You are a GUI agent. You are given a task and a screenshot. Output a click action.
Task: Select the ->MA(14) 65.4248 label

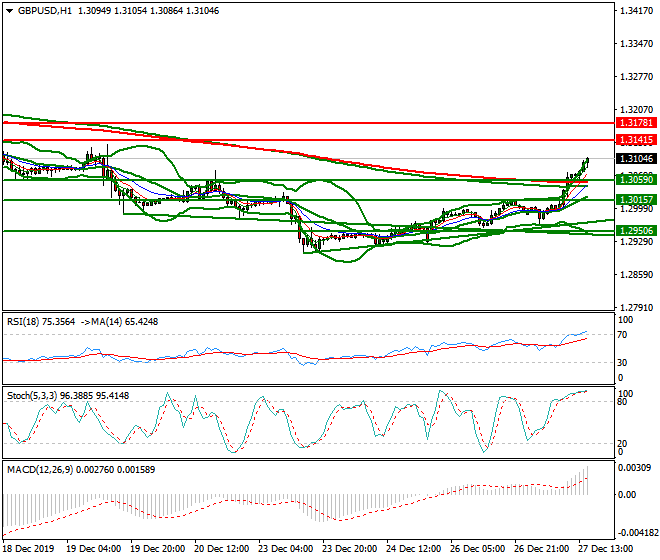pyautogui.click(x=118, y=322)
